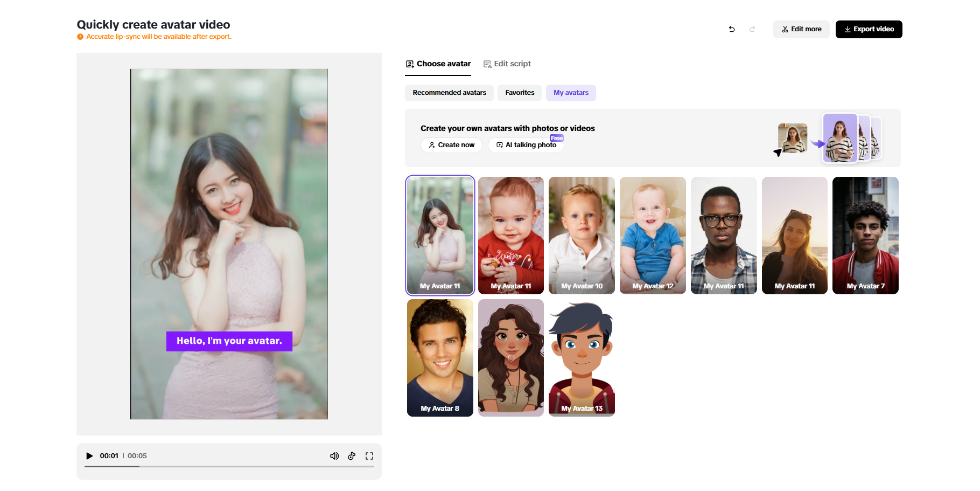Enter fullscreen mode for the video preview
Image resolution: width=980 pixels, height=491 pixels.
point(369,455)
